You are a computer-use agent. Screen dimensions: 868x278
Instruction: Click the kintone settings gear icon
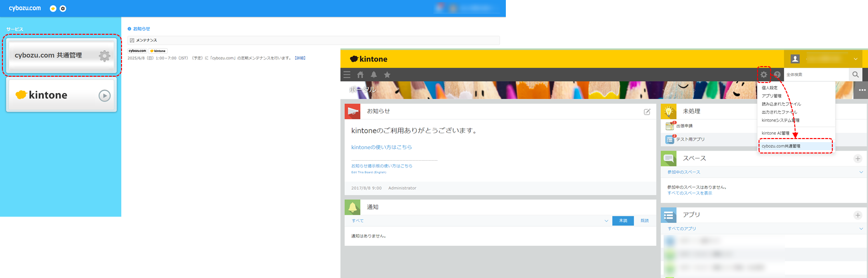pyautogui.click(x=764, y=74)
